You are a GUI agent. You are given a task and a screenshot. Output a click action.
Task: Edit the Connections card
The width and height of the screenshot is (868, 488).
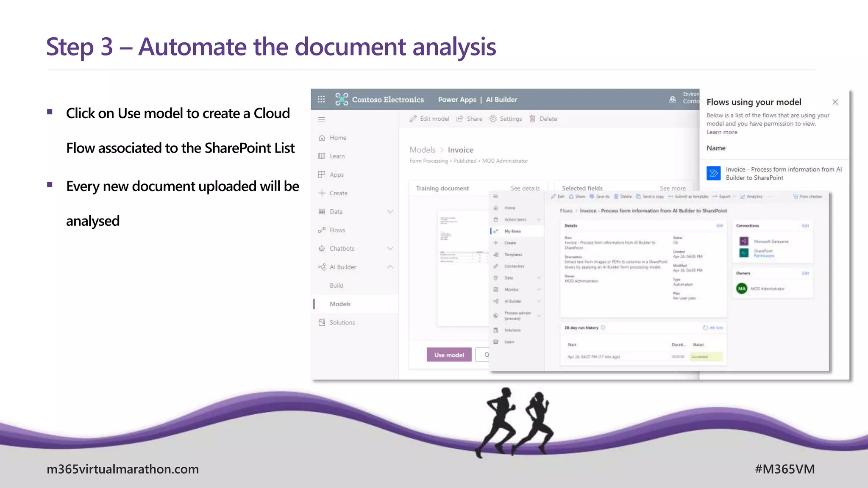click(x=805, y=225)
